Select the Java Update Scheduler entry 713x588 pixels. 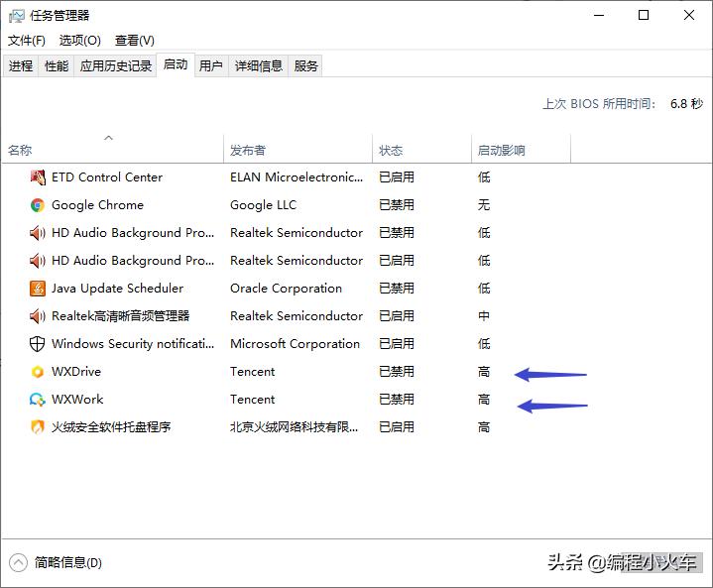point(117,289)
